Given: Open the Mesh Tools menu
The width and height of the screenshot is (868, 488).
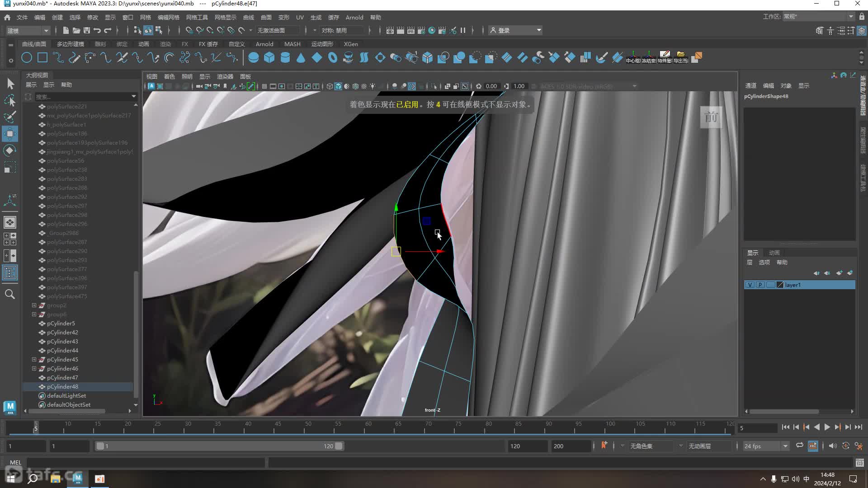Looking at the screenshot, I should click(x=197, y=17).
